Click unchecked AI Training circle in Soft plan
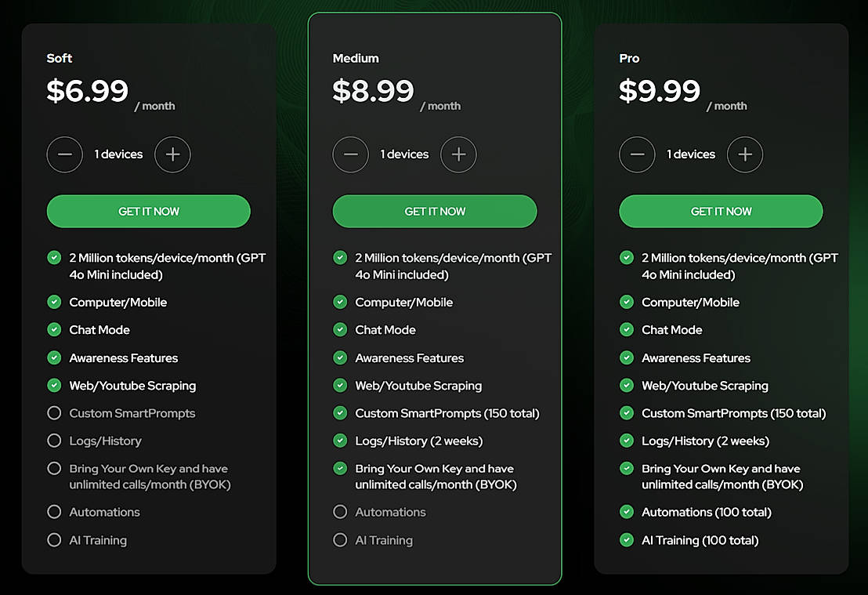 click(54, 540)
